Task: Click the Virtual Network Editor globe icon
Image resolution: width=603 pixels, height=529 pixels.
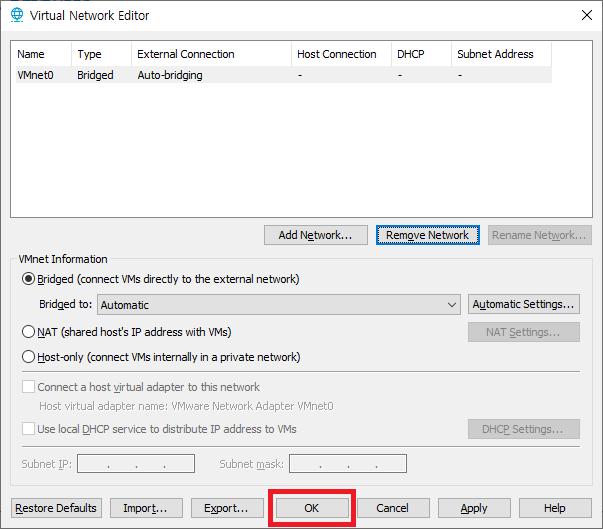Action: pyautogui.click(x=17, y=15)
